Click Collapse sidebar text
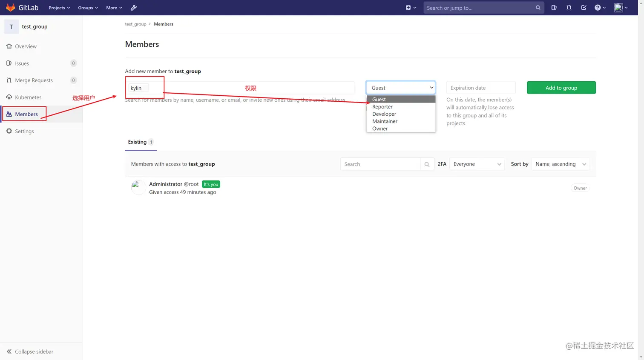 (x=34, y=351)
